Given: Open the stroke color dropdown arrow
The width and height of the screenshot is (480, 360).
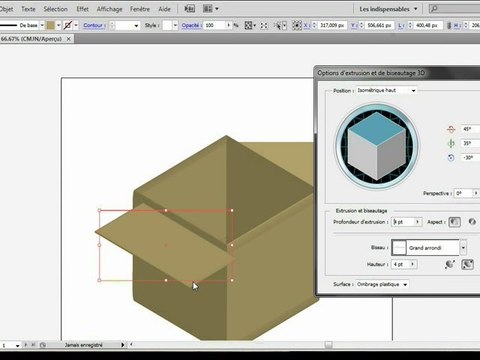Looking at the screenshot, I should (76, 25).
